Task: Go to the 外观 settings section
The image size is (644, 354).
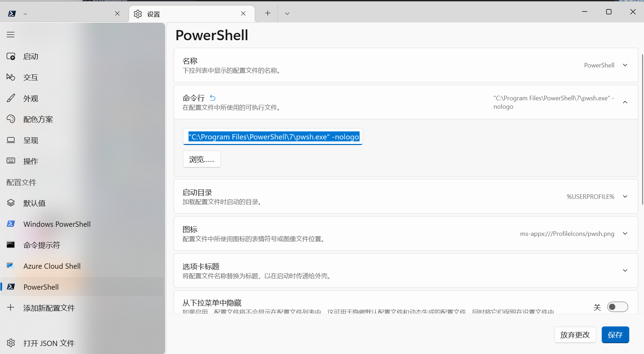Action: (30, 98)
